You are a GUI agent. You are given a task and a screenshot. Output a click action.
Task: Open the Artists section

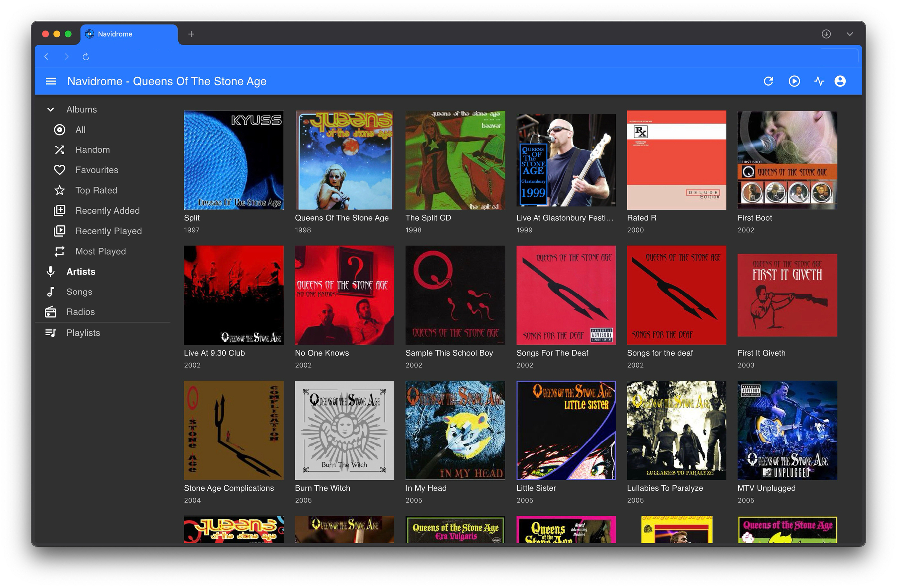pos(80,271)
